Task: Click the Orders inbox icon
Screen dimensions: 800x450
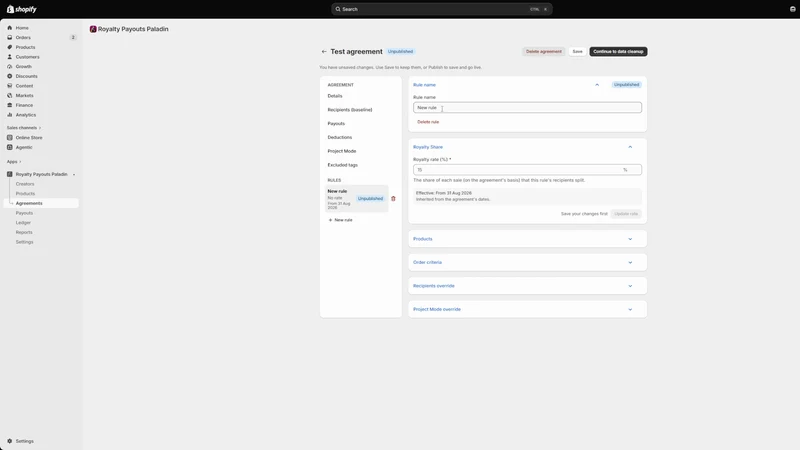Action: coord(10,37)
